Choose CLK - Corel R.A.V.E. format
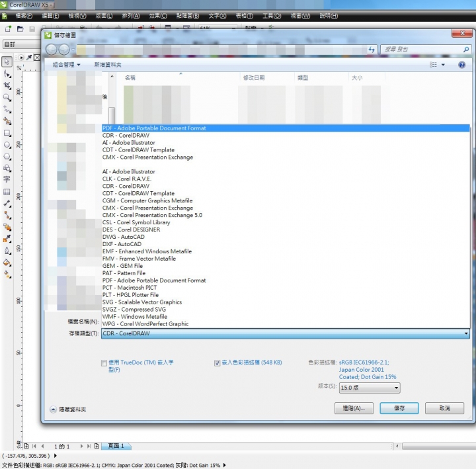 (286, 179)
